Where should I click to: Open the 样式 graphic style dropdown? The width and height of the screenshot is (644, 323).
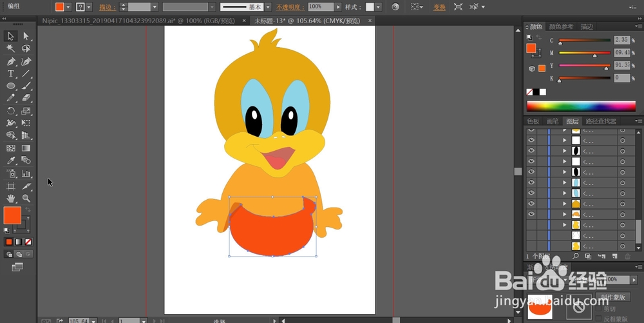[378, 7]
